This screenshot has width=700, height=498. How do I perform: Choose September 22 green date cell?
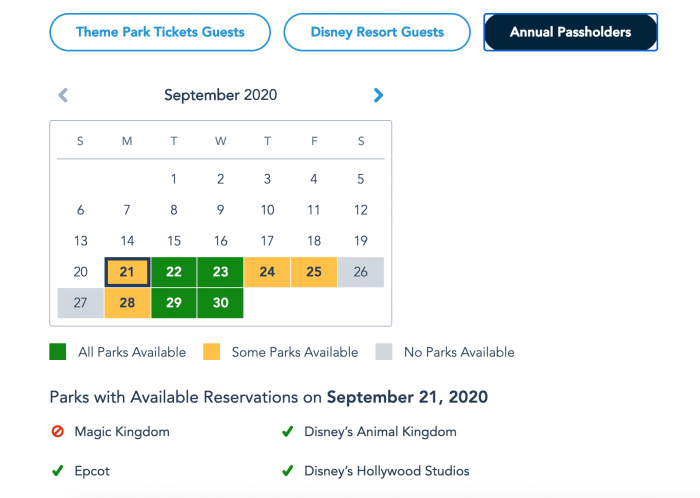pos(174,272)
